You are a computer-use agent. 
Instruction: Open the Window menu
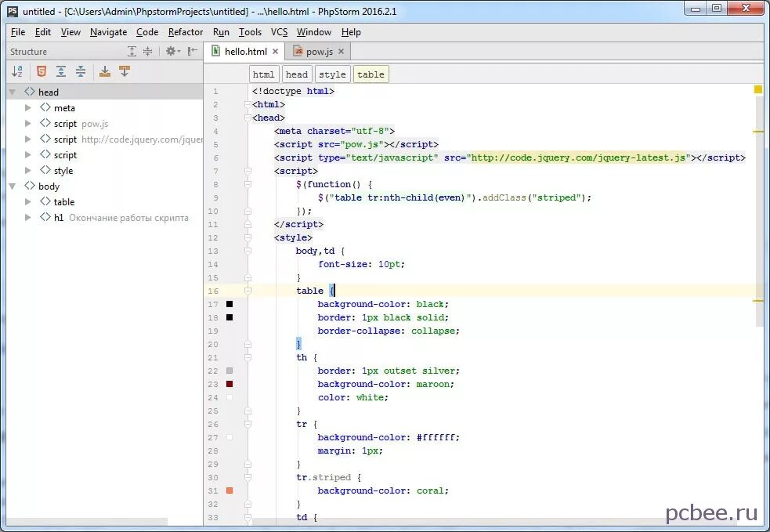pyautogui.click(x=314, y=32)
